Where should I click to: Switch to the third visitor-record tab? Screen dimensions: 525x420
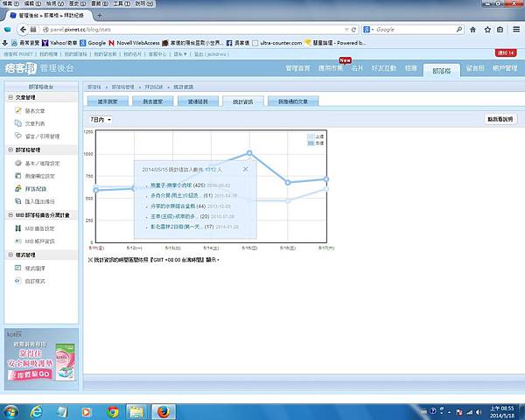point(198,101)
